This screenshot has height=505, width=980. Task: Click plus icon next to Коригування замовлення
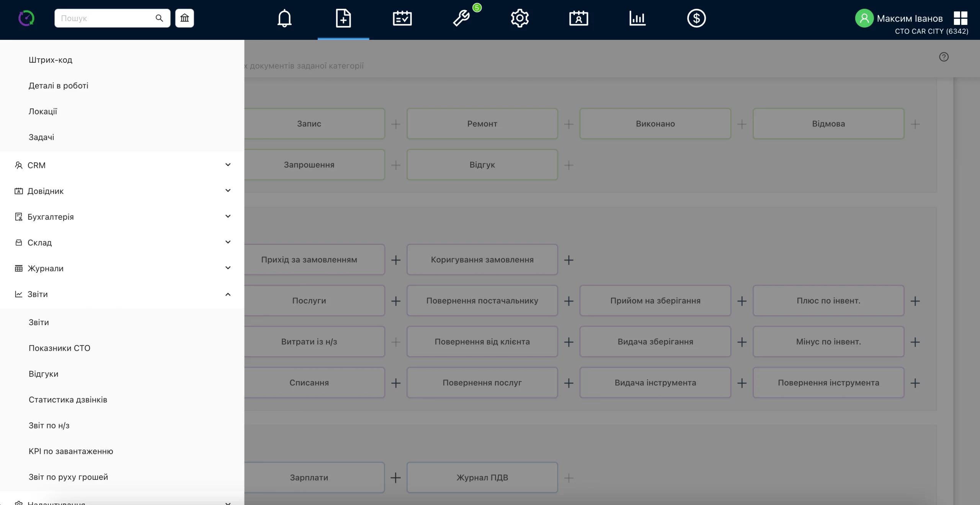569,260
